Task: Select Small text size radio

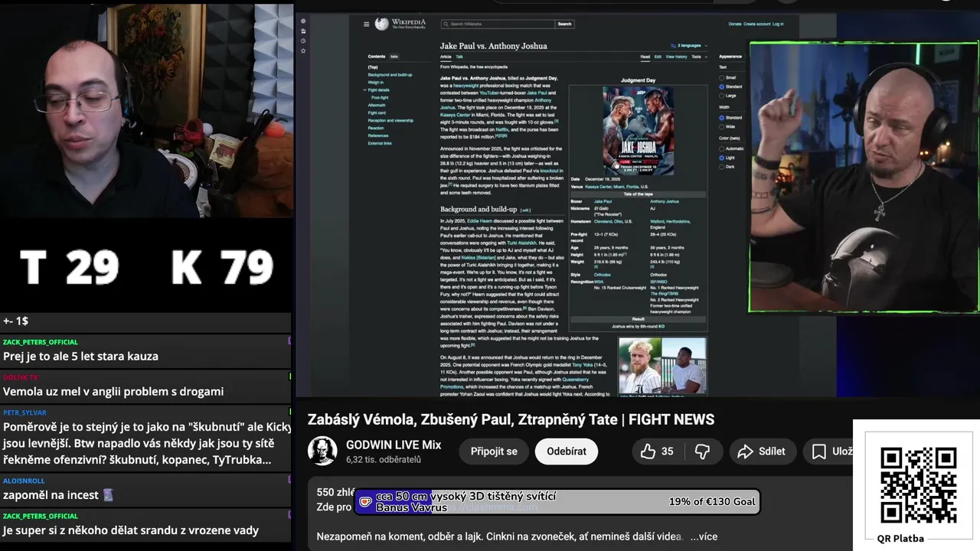Action: click(721, 78)
